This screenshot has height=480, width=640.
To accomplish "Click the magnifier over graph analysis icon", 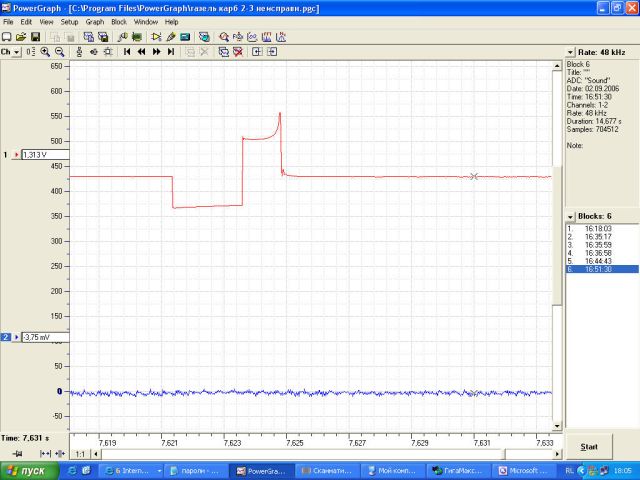I will (224, 37).
